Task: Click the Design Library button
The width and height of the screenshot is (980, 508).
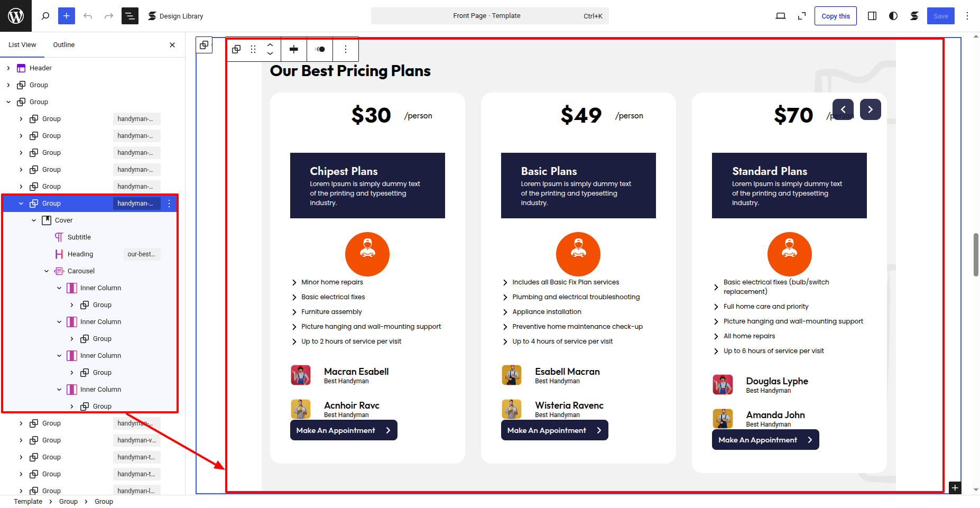Action: point(175,16)
